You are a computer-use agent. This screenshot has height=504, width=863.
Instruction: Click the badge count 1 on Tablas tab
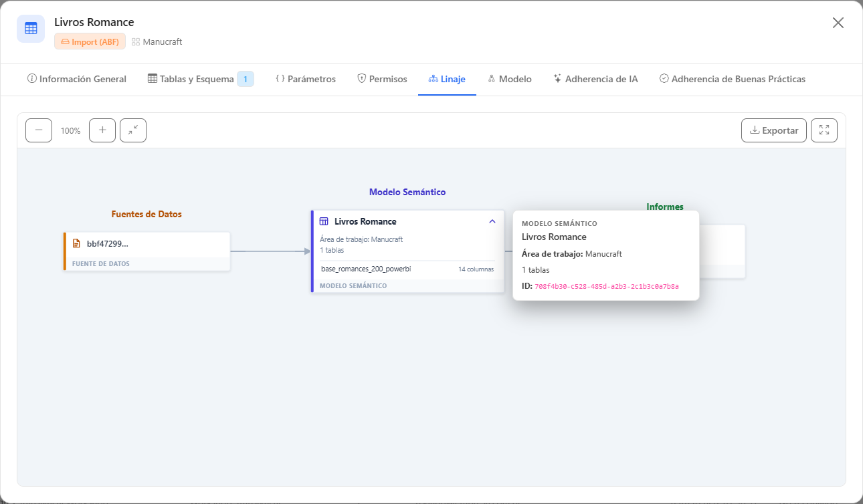point(246,79)
